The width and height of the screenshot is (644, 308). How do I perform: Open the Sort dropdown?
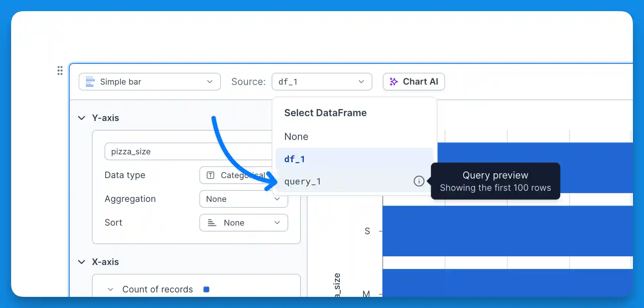click(x=243, y=223)
